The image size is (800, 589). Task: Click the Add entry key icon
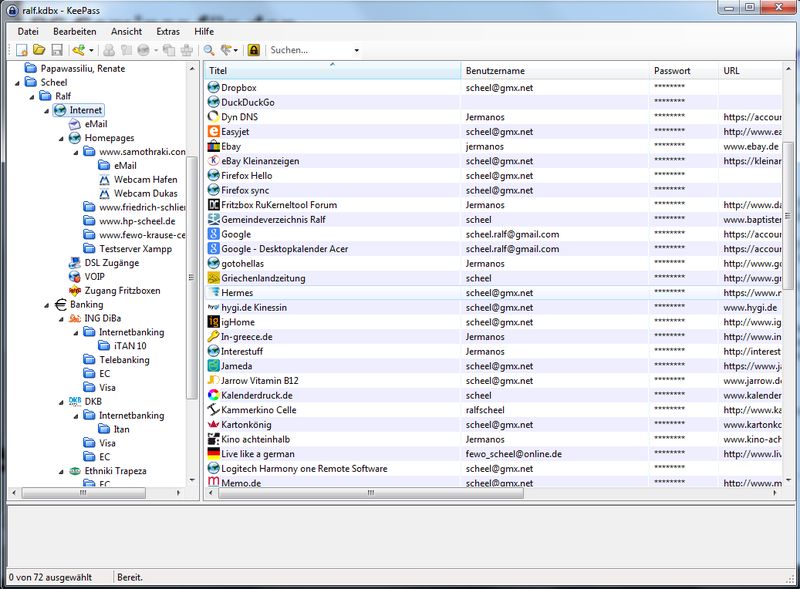pos(78,50)
